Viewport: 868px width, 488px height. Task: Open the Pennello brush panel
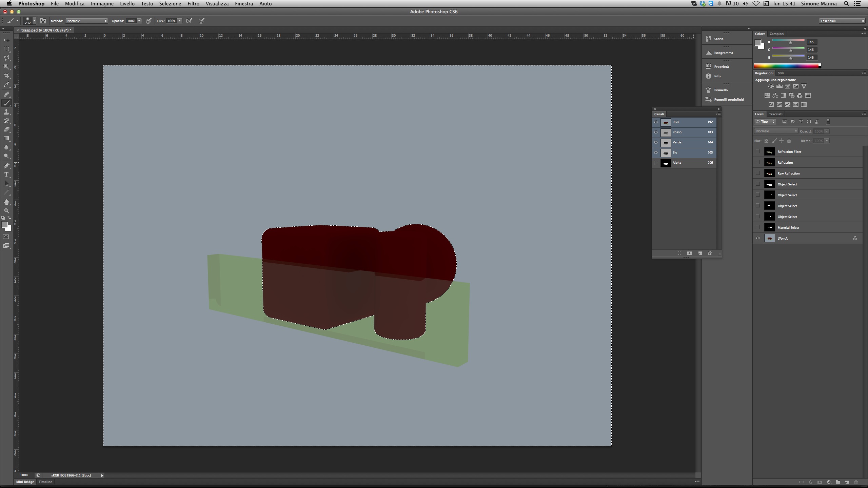[x=721, y=90]
